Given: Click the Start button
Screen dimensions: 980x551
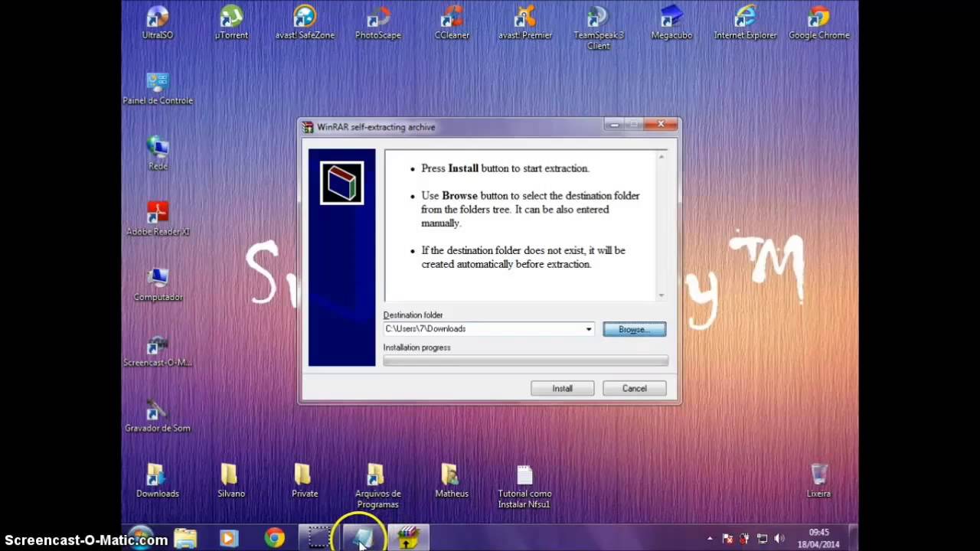Looking at the screenshot, I should click(x=139, y=538).
